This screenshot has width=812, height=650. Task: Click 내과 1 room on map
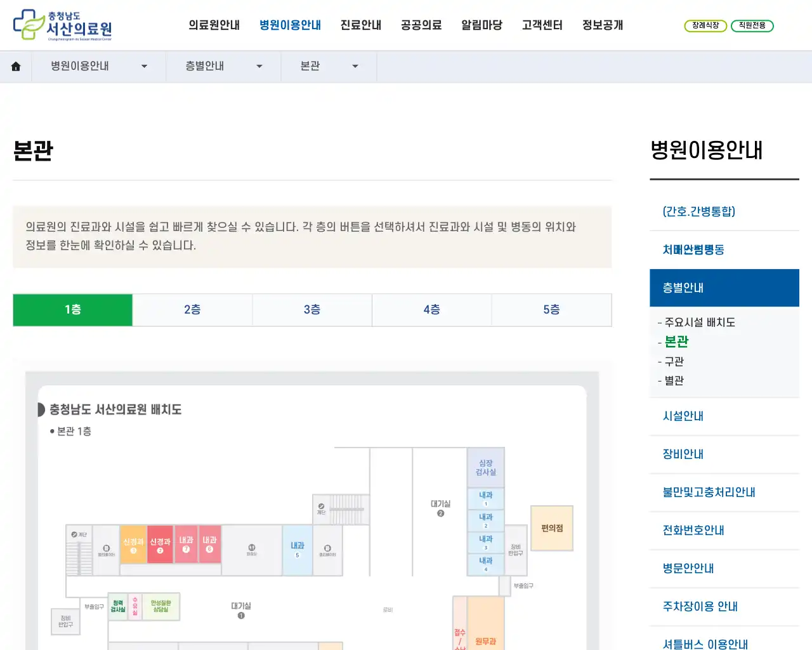tap(486, 498)
